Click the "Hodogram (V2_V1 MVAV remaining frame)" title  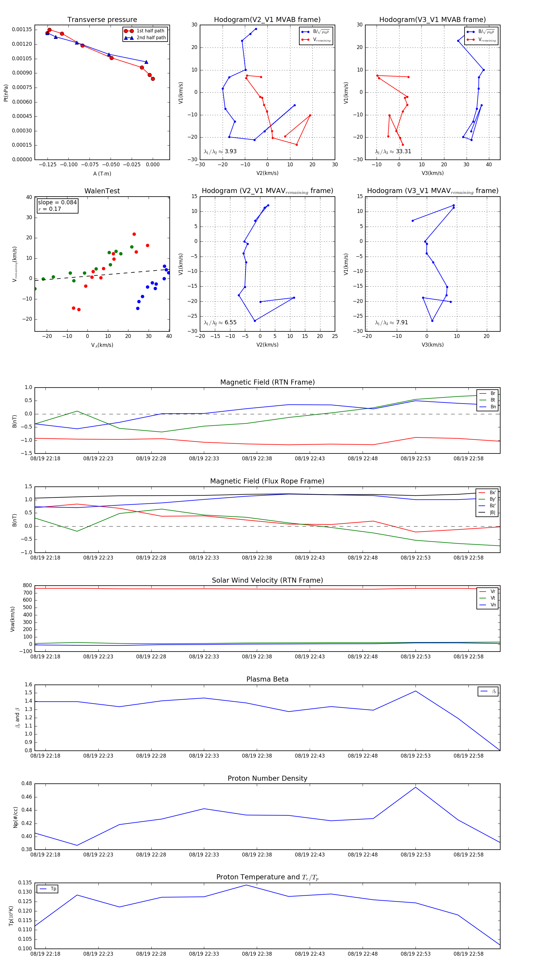[x=267, y=191]
